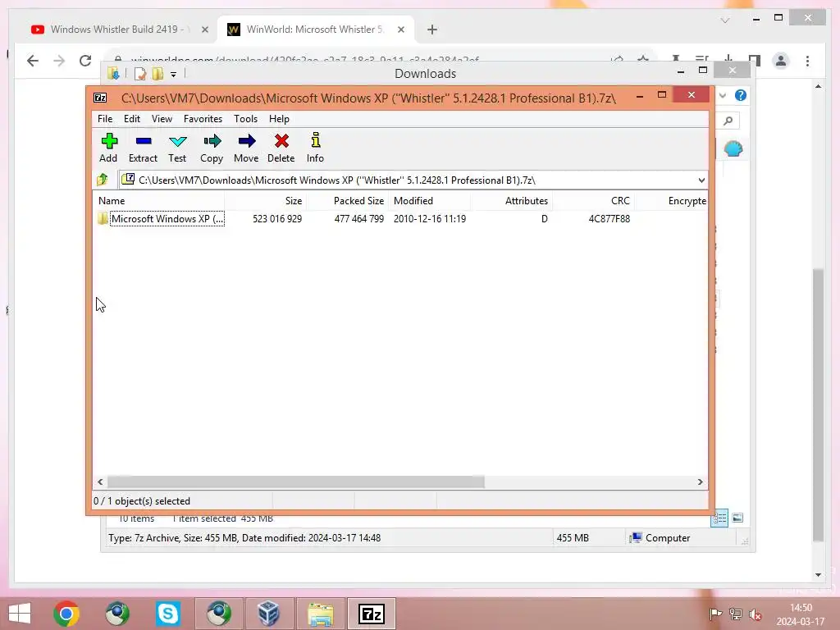840x630 pixels.
Task: Click the 523 016 929 size value
Action: pyautogui.click(x=277, y=218)
